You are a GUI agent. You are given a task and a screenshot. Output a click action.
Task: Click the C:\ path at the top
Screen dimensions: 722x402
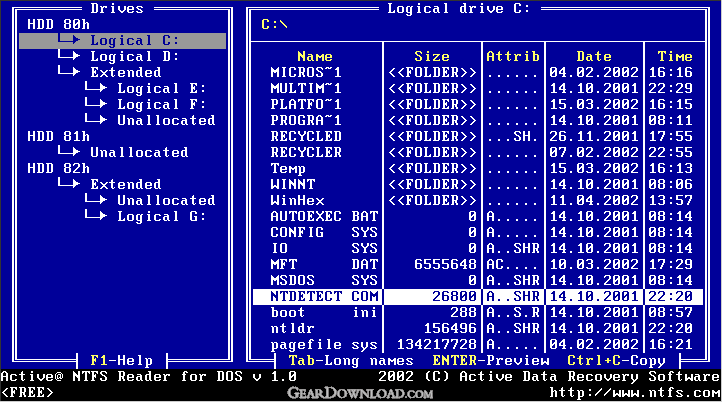pyautogui.click(x=274, y=24)
